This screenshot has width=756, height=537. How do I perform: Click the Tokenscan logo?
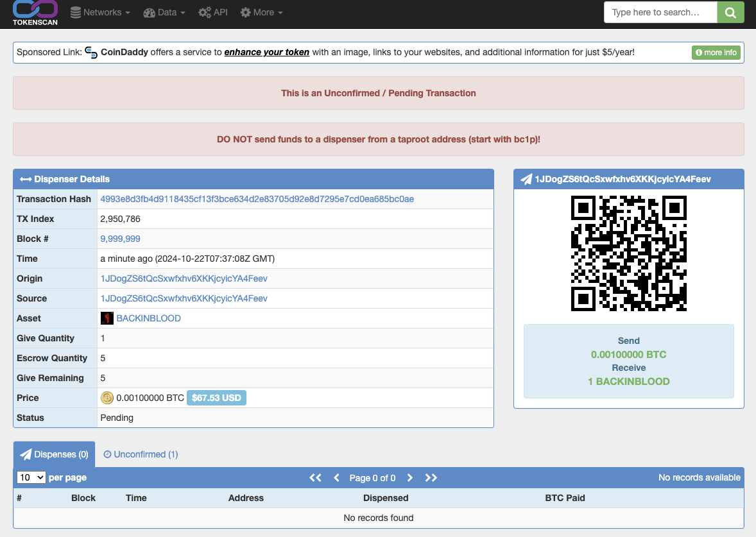coord(35,13)
